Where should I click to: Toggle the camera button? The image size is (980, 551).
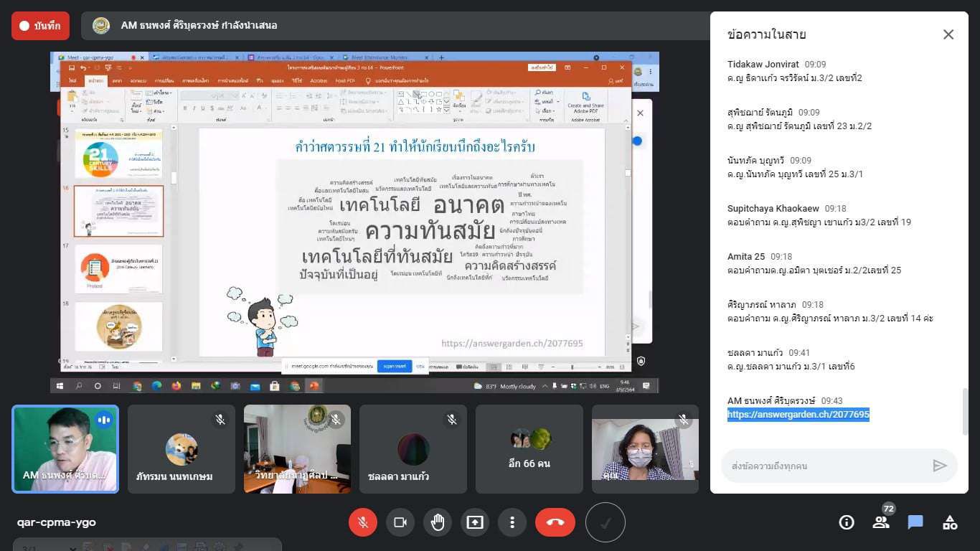tap(400, 522)
